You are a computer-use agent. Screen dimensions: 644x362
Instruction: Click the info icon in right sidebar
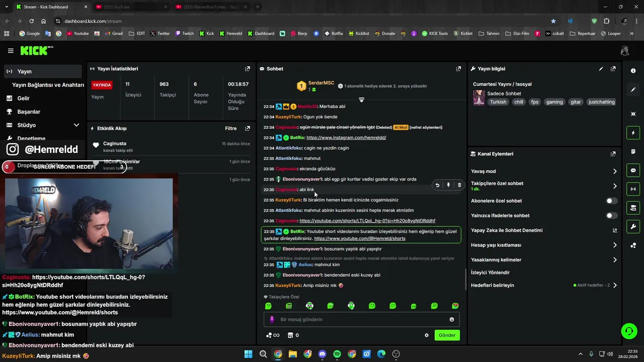633,71
